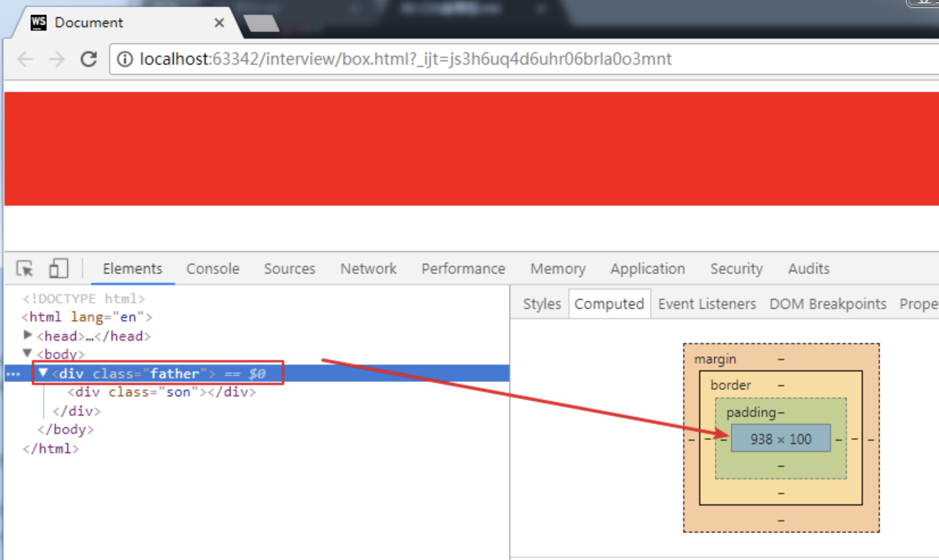This screenshot has height=560, width=939.
Task: Click the browser forward arrow
Action: tap(57, 59)
